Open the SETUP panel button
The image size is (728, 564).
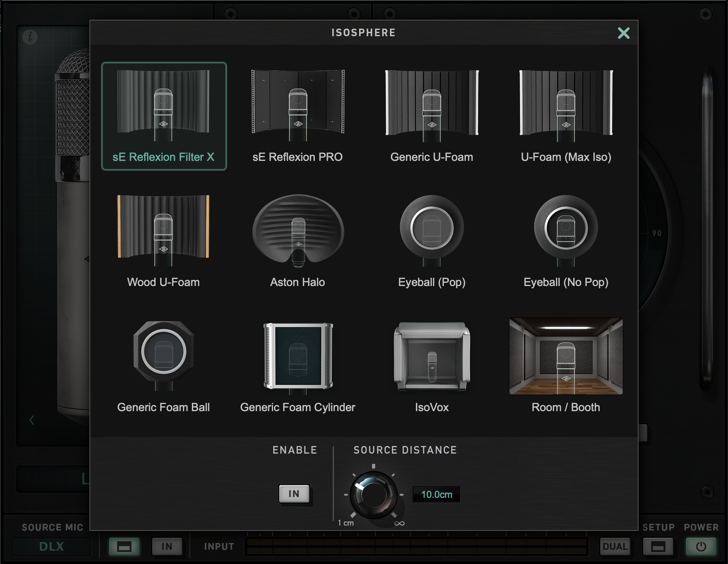click(x=658, y=547)
